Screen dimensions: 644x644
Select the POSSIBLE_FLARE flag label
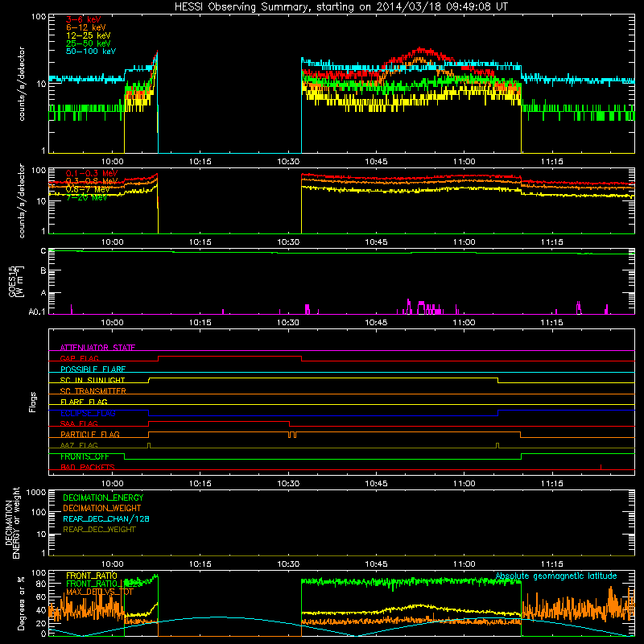pos(93,369)
